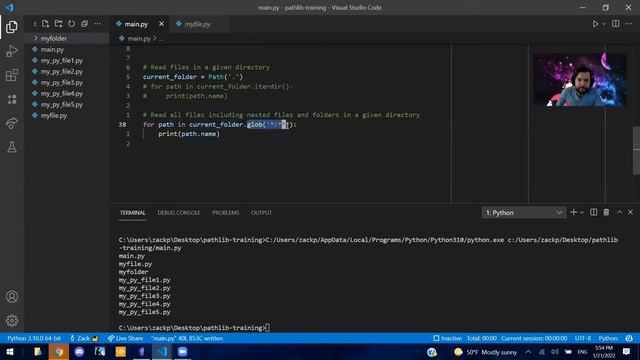Click the editor vertical scrollbar
640x360 pixels.
point(636,151)
